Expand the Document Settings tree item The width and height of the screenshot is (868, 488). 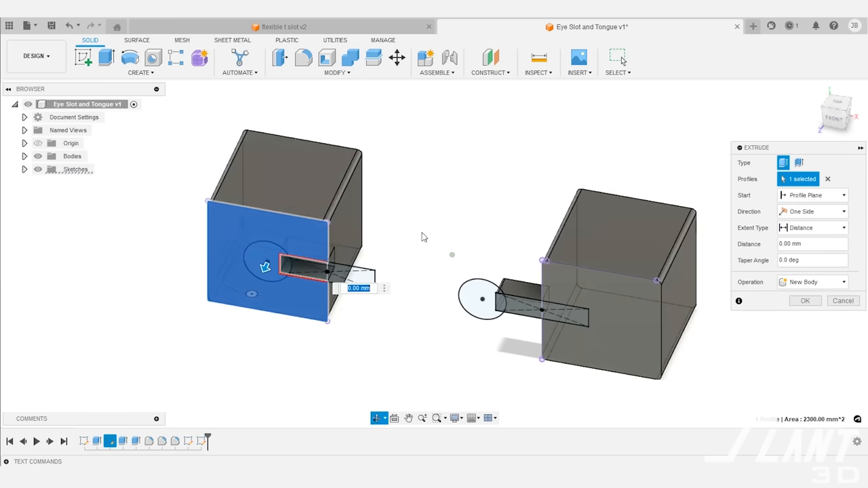pyautogui.click(x=24, y=117)
